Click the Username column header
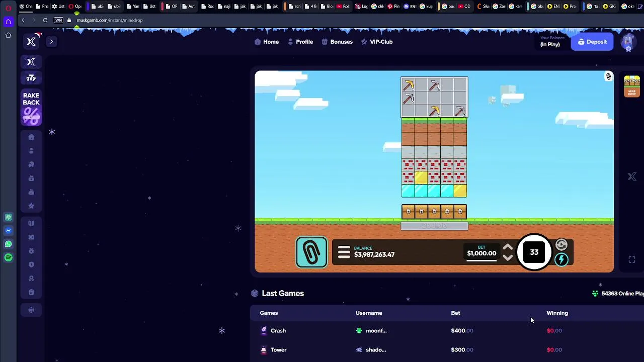 coord(369,313)
